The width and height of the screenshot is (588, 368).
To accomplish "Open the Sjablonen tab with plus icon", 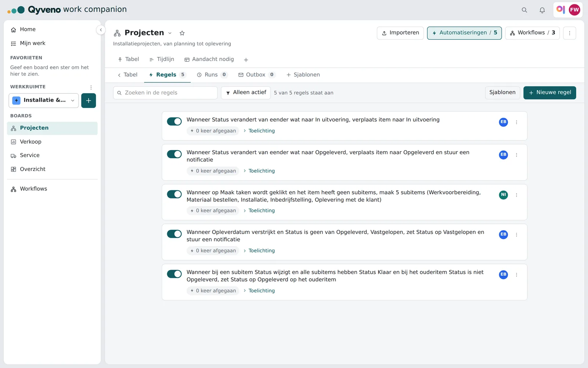I will (303, 75).
